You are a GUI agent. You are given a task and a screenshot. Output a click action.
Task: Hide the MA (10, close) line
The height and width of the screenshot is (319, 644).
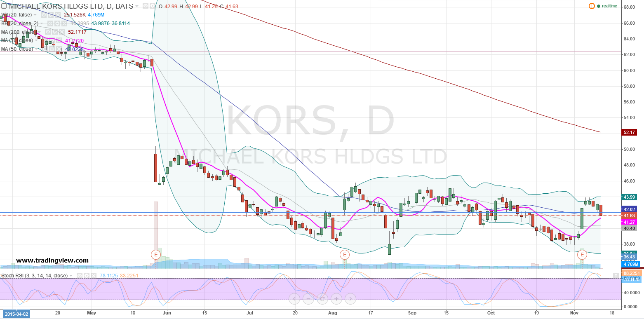(45, 41)
